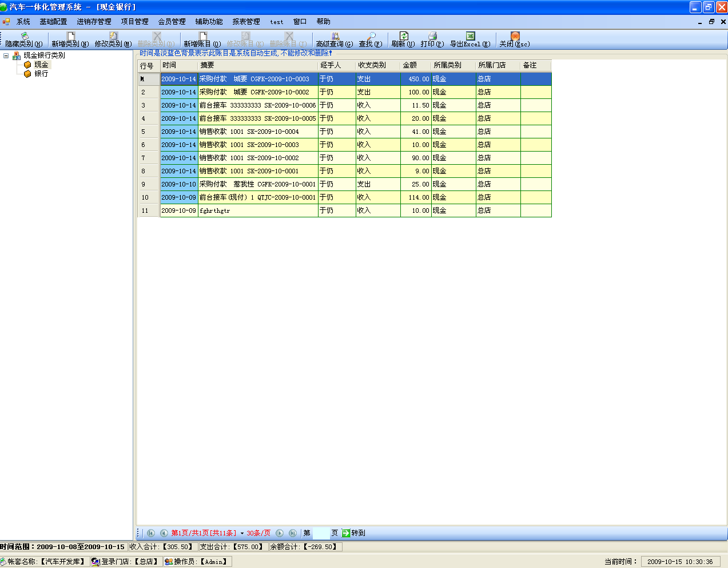Click the 余额合计 total in status bar

pyautogui.click(x=306, y=547)
